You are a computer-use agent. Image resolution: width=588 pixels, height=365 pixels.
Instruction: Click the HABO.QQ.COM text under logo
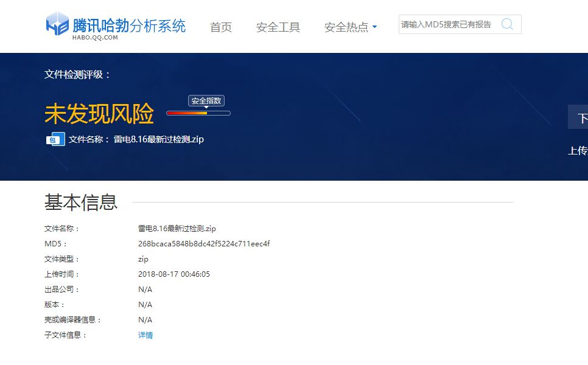(95, 38)
